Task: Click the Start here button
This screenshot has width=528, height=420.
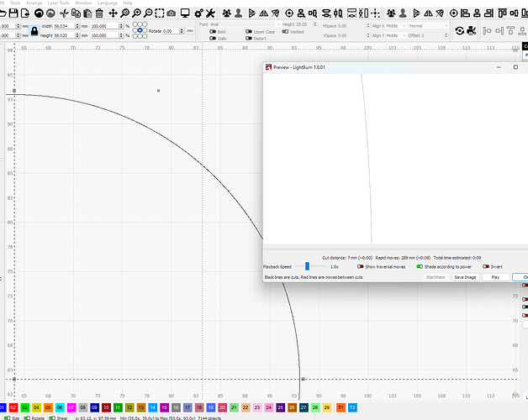Action: click(x=436, y=277)
